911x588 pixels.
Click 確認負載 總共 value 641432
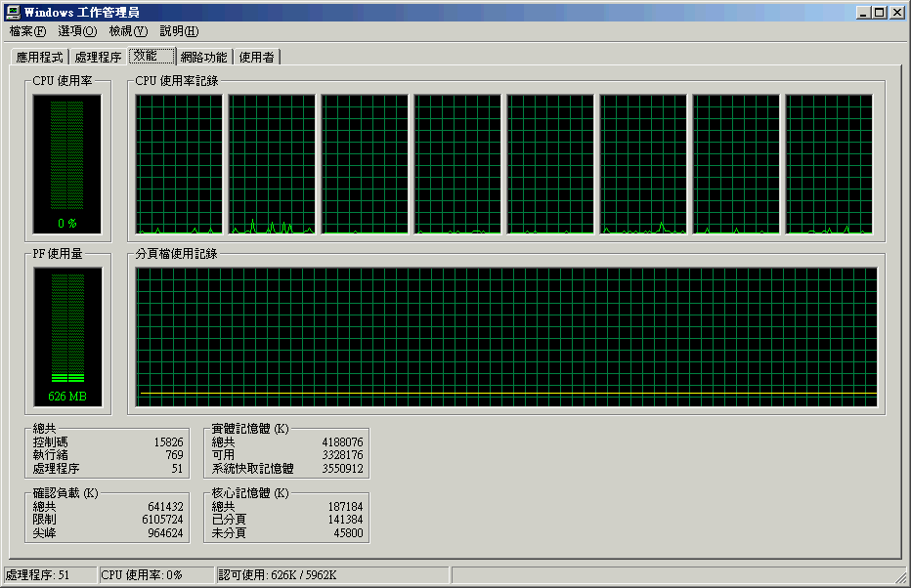coord(165,507)
